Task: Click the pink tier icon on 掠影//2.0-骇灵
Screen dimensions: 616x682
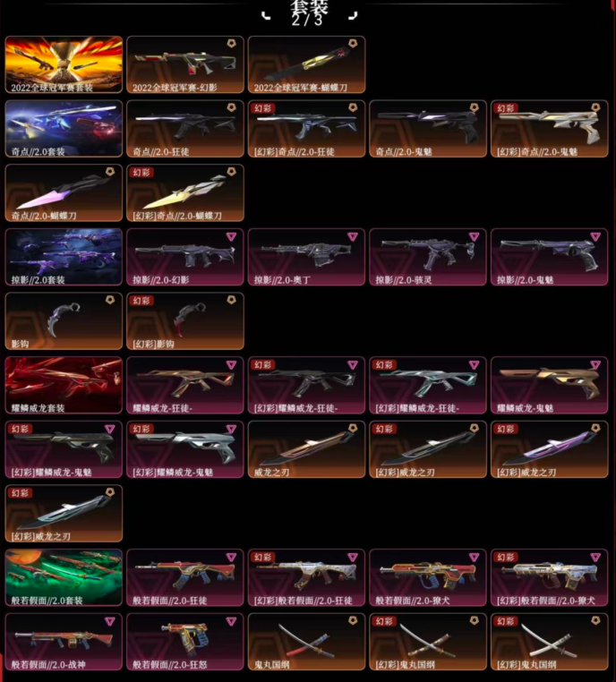Action: [475, 236]
